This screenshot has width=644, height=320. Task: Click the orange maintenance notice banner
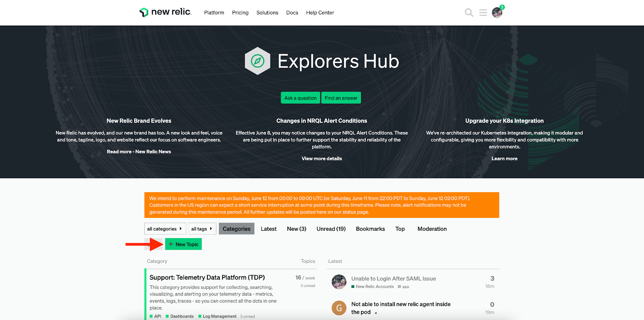pyautogui.click(x=322, y=205)
